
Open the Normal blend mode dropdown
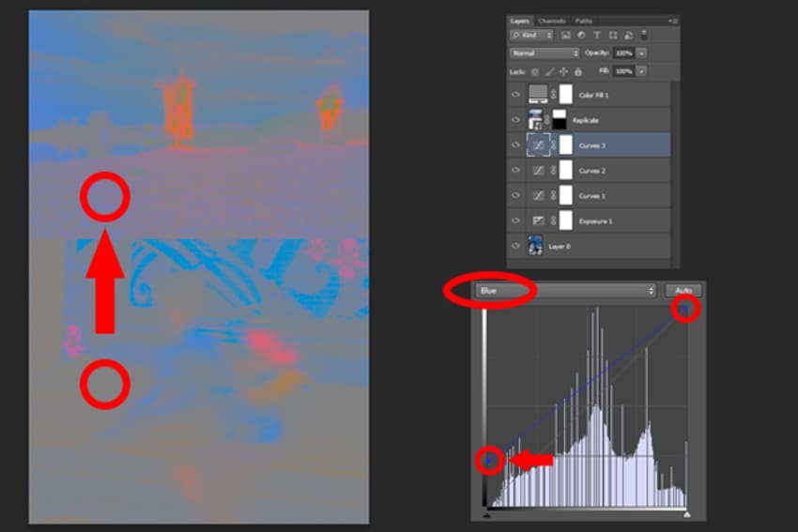pos(545,53)
